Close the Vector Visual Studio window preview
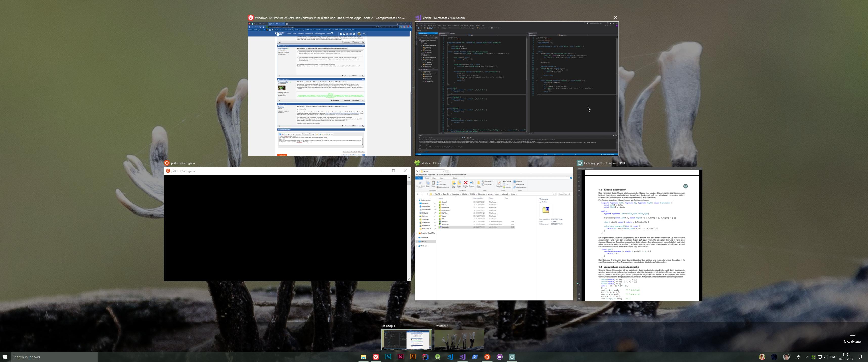 615,18
